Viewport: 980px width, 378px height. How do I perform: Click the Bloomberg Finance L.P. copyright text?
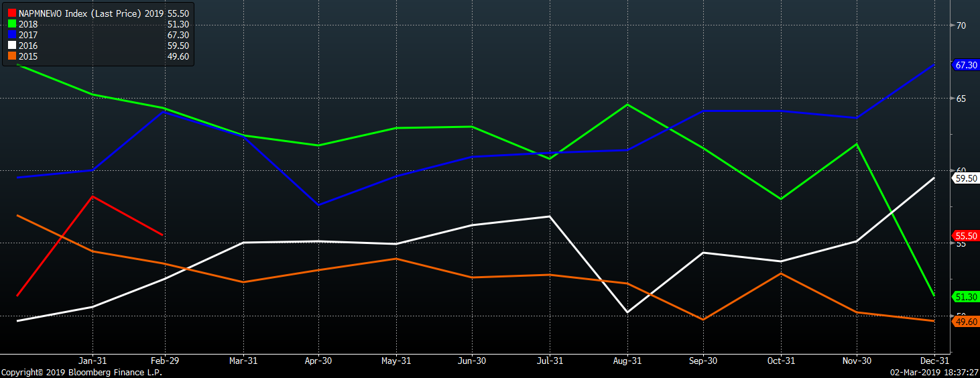pyautogui.click(x=81, y=373)
